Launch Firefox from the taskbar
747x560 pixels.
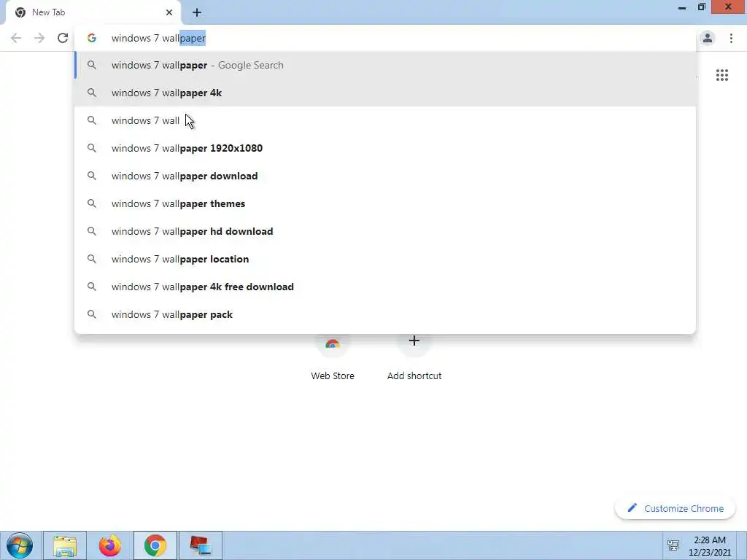point(109,545)
